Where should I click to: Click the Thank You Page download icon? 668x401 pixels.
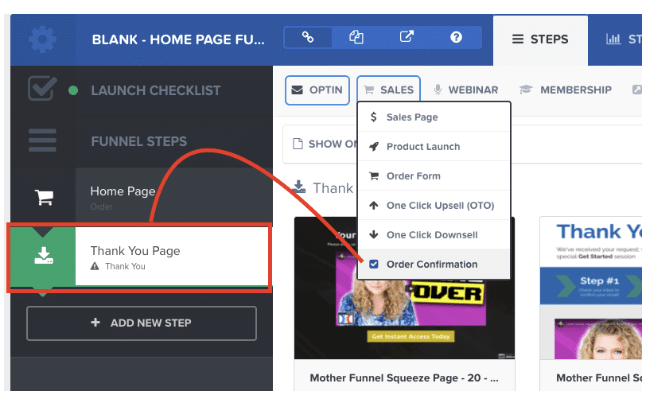pyautogui.click(x=43, y=256)
